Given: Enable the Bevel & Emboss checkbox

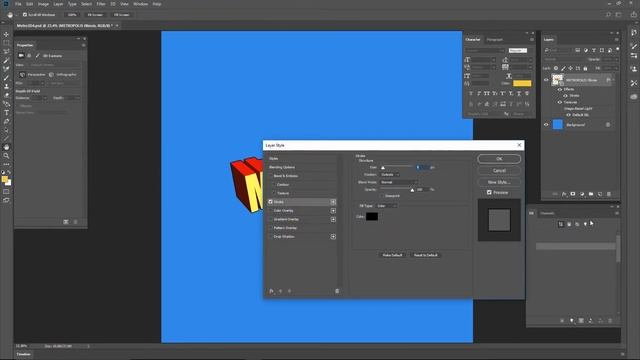Looking at the screenshot, I should coord(270,176).
